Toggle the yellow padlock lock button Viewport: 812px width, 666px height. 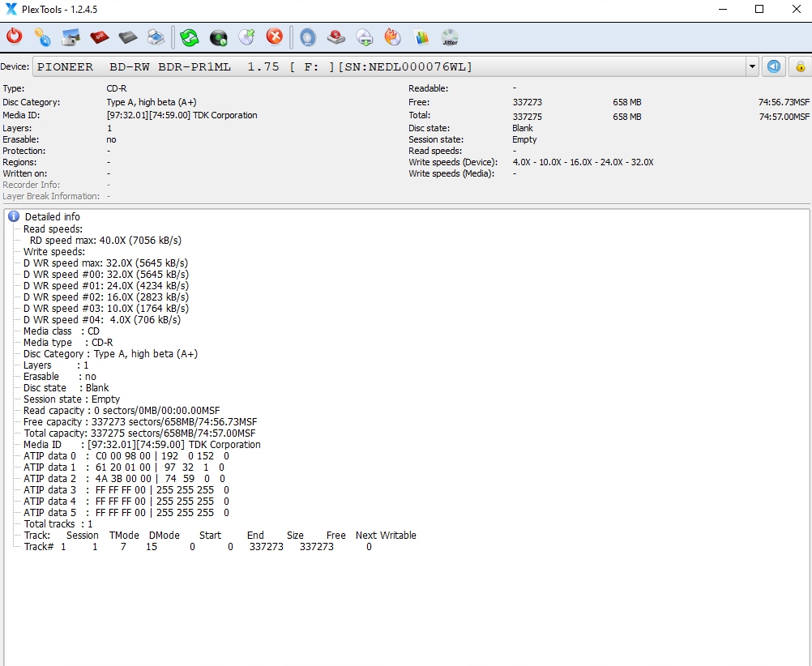(x=800, y=66)
